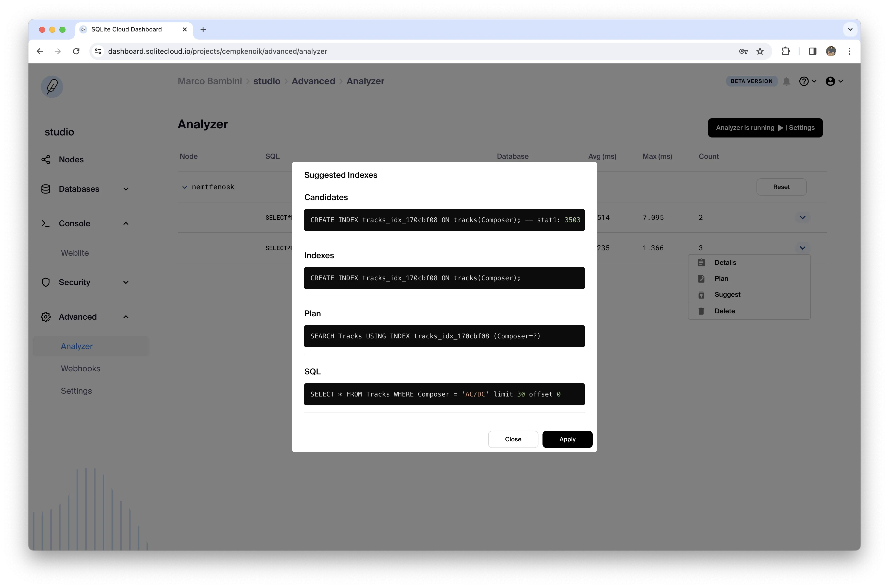Open the row menu for count 2 query
The width and height of the screenshot is (889, 588).
pos(802,217)
